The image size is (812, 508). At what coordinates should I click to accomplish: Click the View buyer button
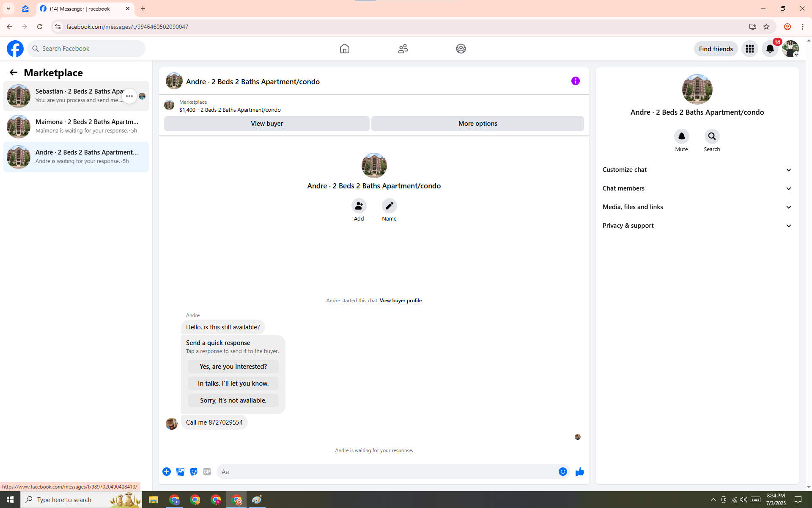coord(266,124)
